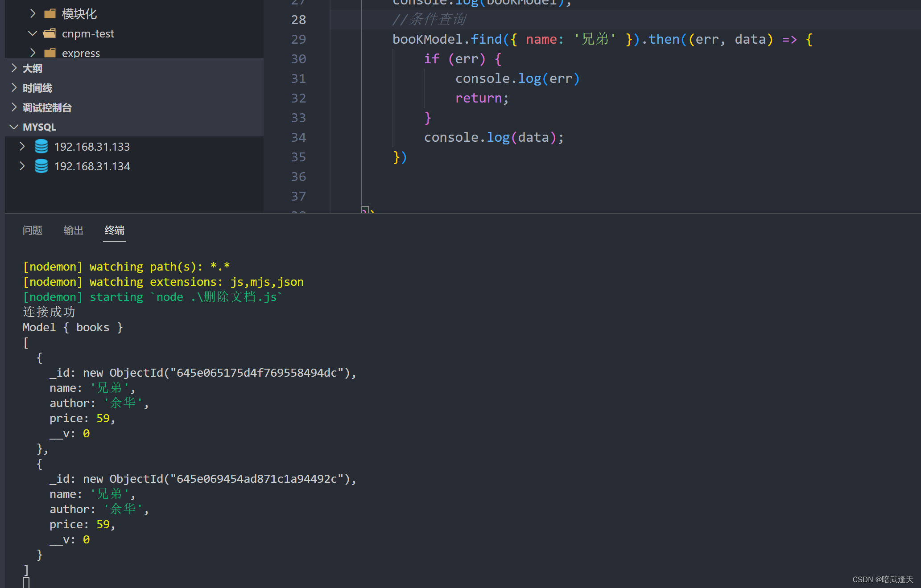Click the nodemon starting node line
The height and width of the screenshot is (588, 921).
[x=153, y=297]
